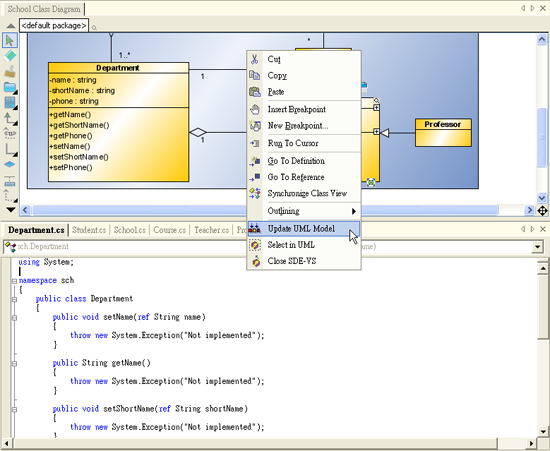Click class icon in sch.Department combo box

[11, 247]
